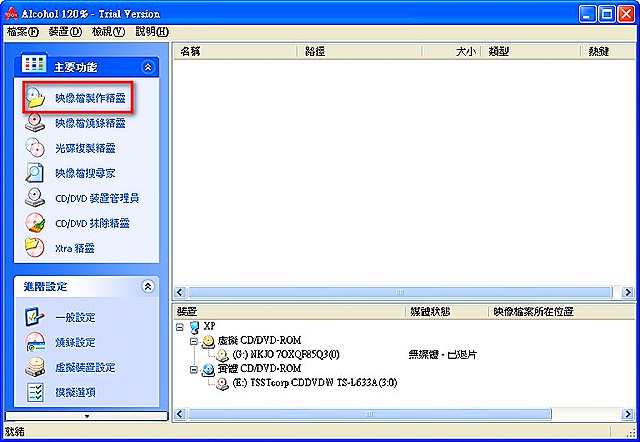Click the (G:) virtual drive disc icon
This screenshot has width=640, height=442.
point(222,355)
